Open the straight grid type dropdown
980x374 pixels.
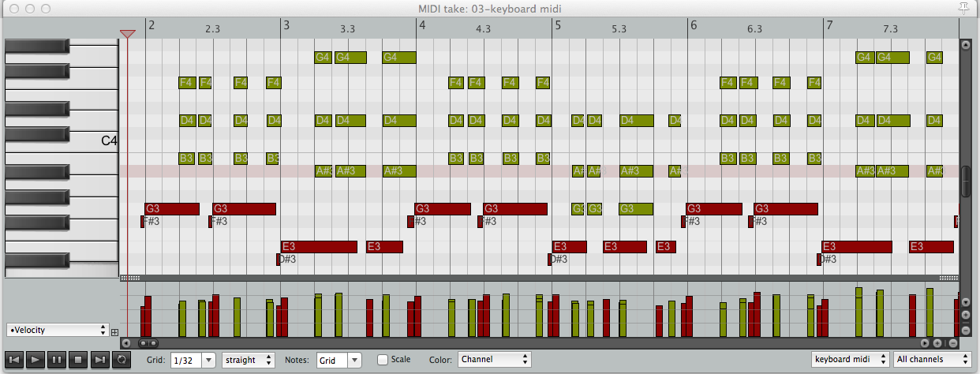[x=249, y=360]
